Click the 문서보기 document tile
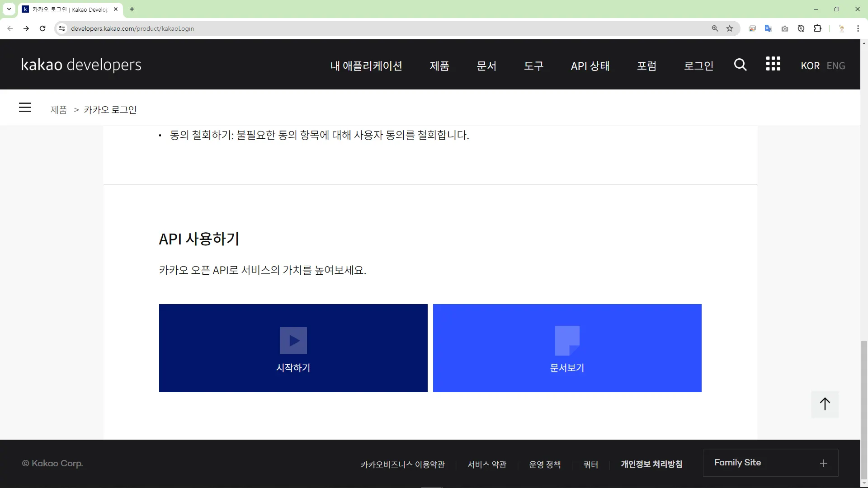Image resolution: width=868 pixels, height=488 pixels. (x=567, y=348)
